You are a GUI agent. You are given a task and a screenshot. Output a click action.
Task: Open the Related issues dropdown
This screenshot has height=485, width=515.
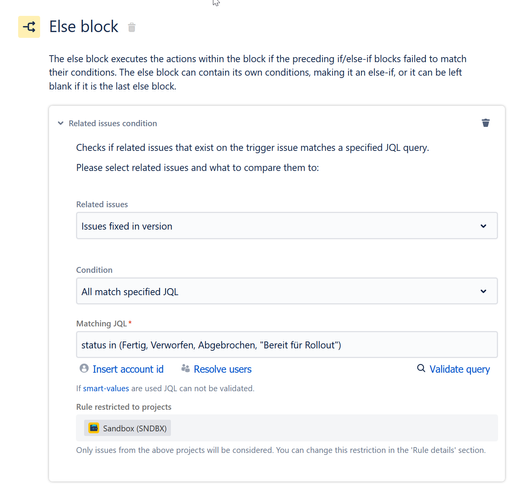287,226
